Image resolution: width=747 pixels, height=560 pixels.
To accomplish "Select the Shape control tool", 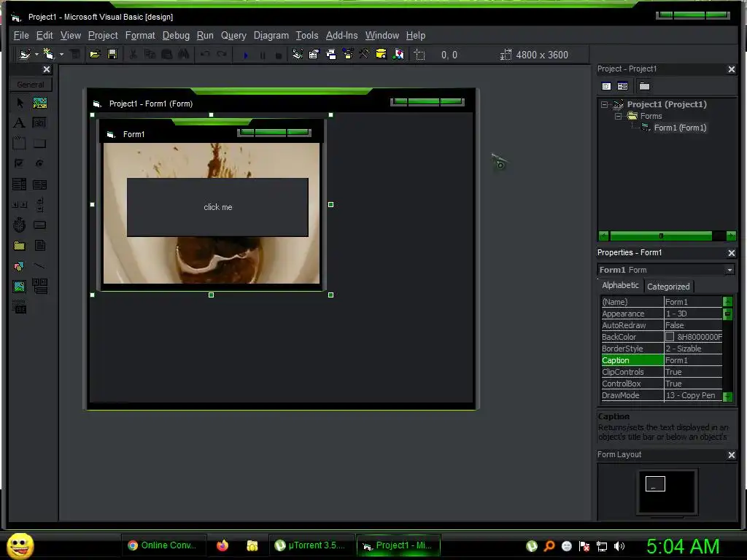I will pos(20,265).
